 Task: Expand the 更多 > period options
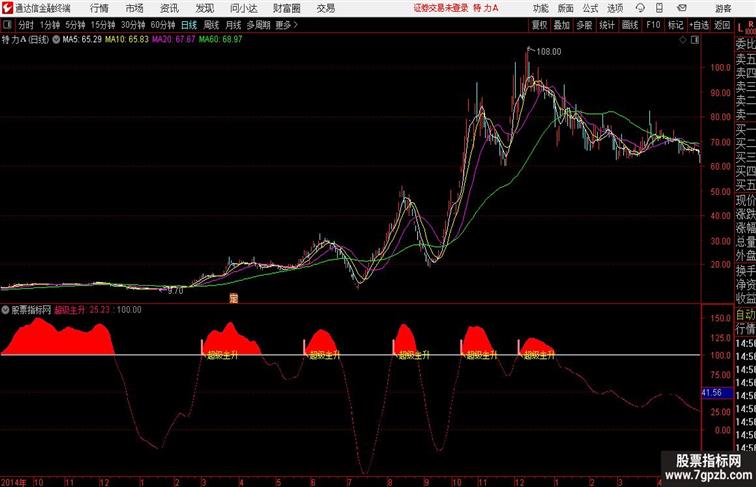coord(287,25)
